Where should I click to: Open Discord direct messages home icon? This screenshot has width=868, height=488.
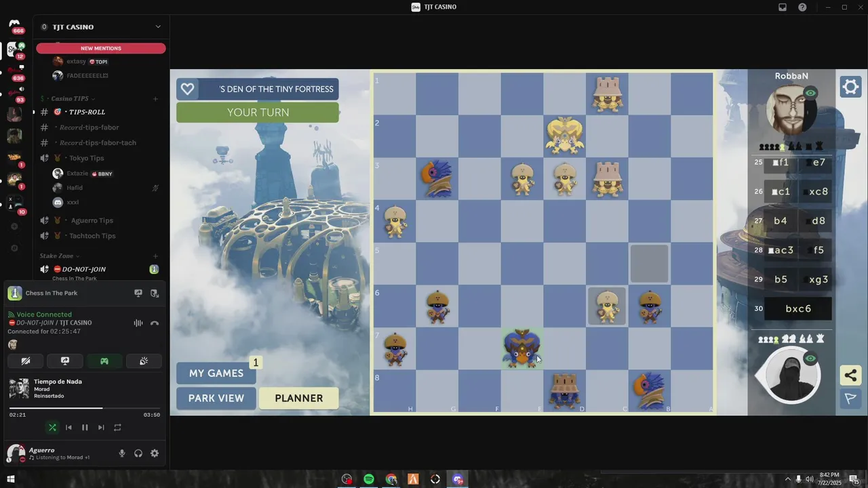pyautogui.click(x=14, y=24)
